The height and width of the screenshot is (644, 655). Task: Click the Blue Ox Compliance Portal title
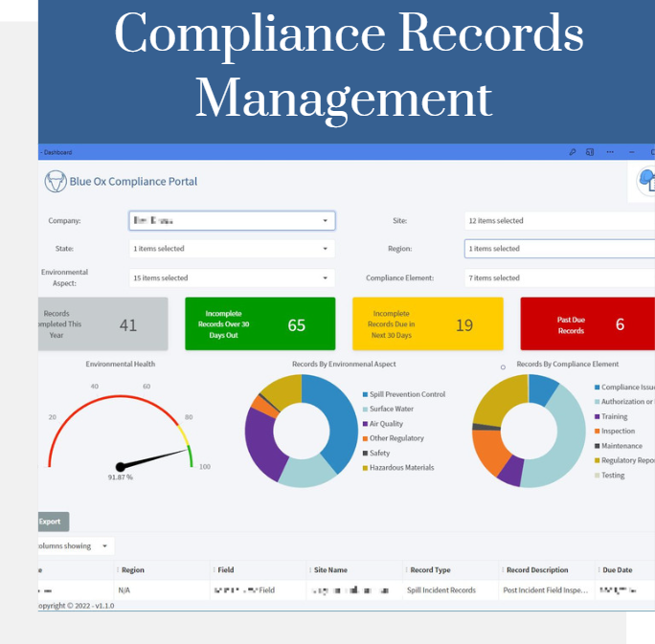(x=133, y=182)
